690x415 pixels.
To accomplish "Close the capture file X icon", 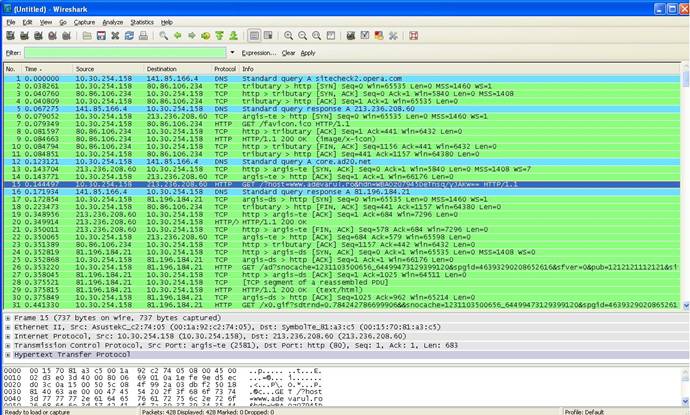I will pyautogui.click(x=115, y=36).
